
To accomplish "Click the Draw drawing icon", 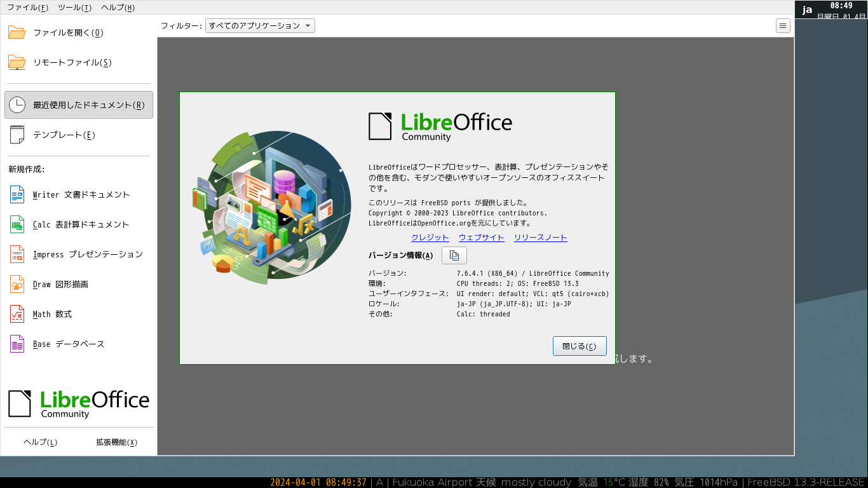I will 17,284.
